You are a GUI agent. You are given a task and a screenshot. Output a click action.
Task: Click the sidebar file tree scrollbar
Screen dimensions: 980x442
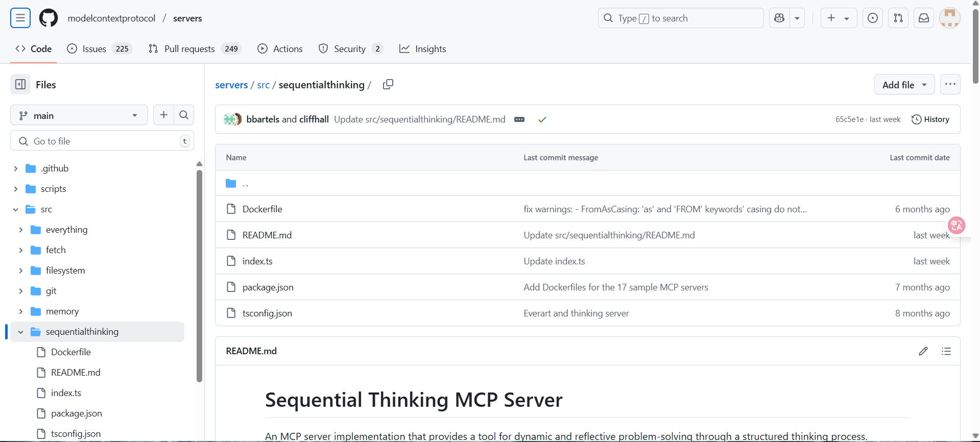[x=199, y=276]
